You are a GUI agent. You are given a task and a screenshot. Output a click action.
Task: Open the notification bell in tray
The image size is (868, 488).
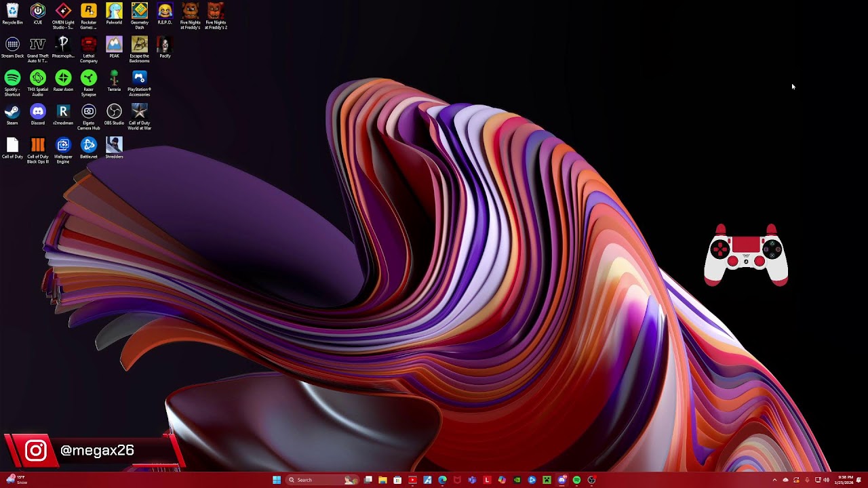[x=859, y=480]
